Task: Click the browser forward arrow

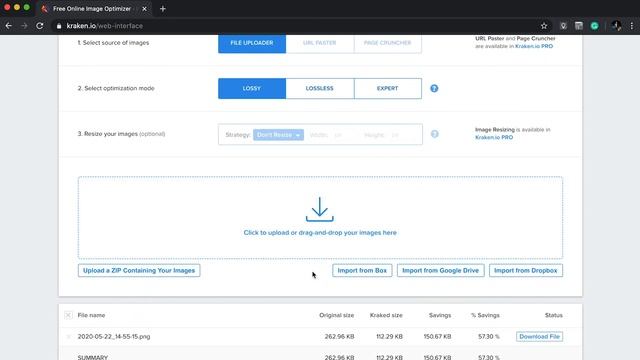Action: [24, 26]
